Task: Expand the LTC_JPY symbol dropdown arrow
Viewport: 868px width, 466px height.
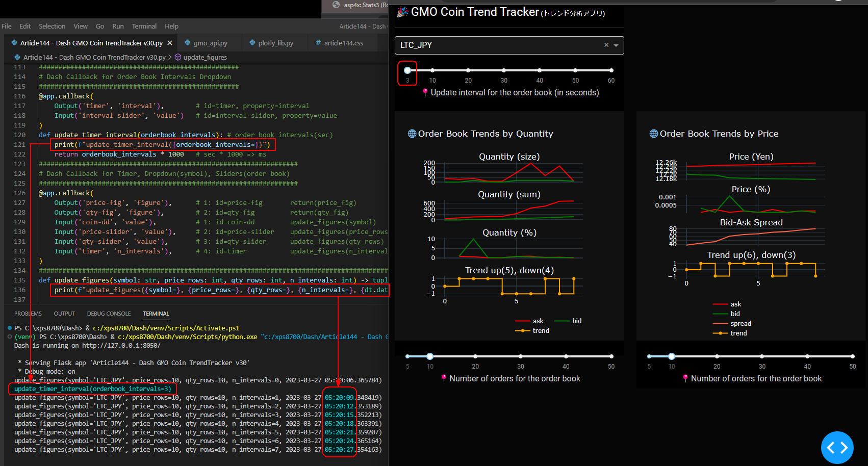Action: 616,45
